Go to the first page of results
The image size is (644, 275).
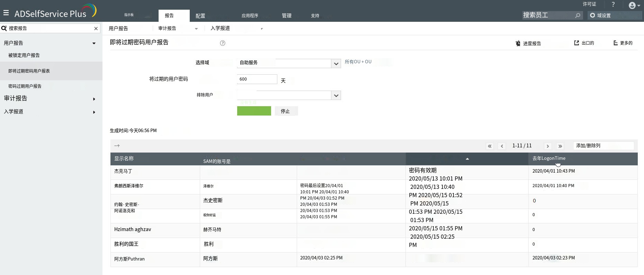tap(490, 146)
